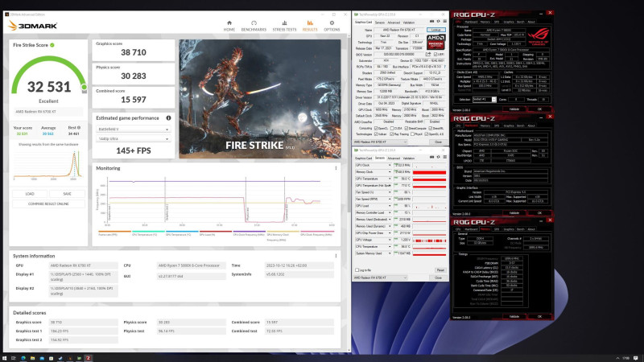Click the Windows Start button on the taskbar

(x=6, y=358)
